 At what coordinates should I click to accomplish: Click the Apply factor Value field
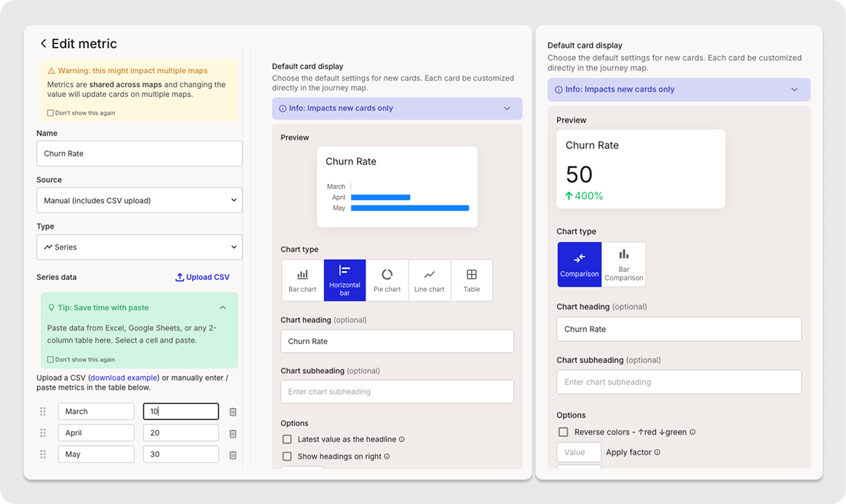click(579, 452)
